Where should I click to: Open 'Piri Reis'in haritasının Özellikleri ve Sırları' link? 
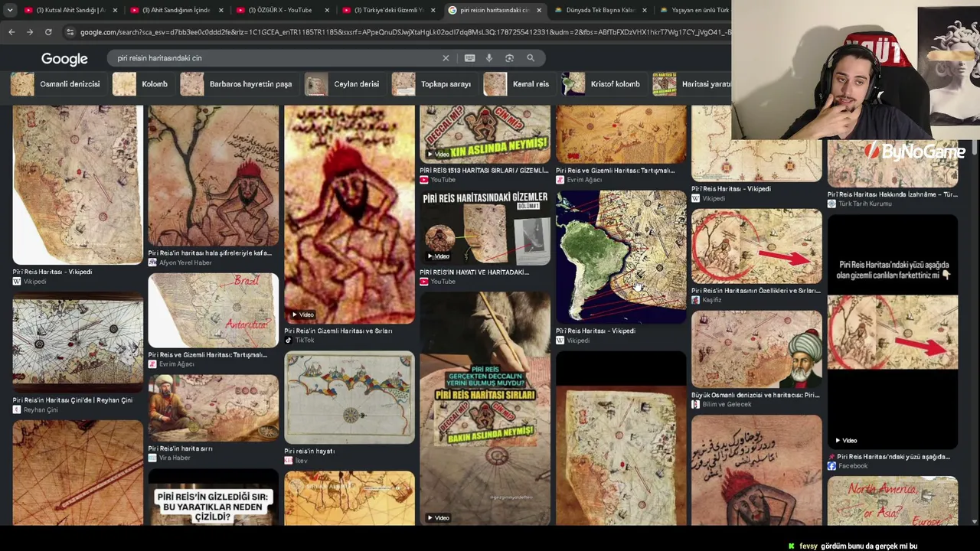(x=756, y=291)
